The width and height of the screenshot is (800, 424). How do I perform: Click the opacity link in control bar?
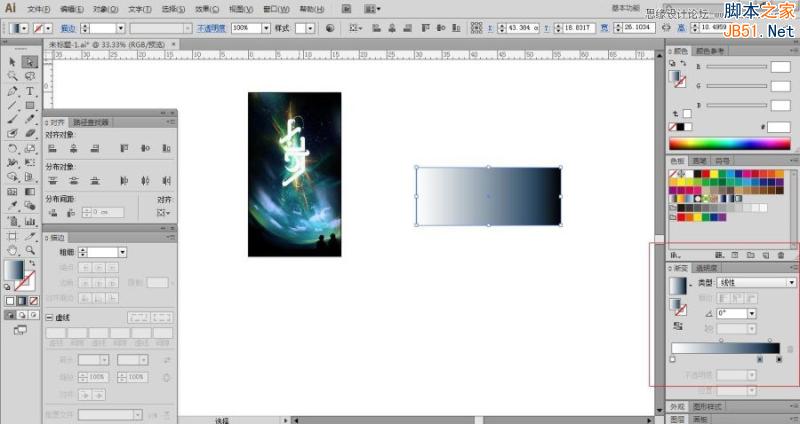[211, 29]
